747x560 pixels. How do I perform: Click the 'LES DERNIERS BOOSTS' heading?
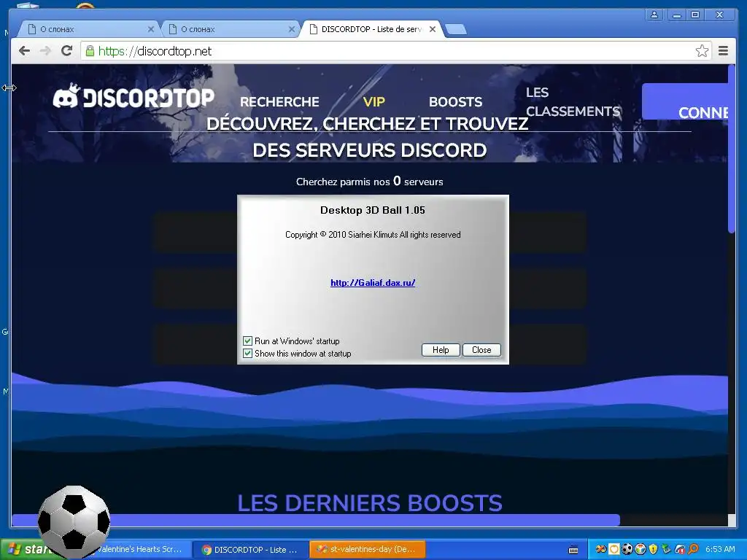coord(370,503)
